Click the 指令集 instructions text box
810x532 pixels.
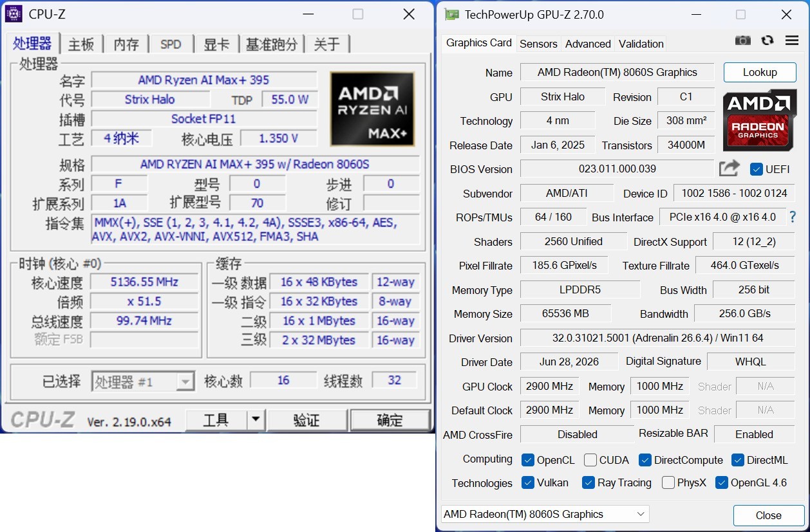click(256, 230)
